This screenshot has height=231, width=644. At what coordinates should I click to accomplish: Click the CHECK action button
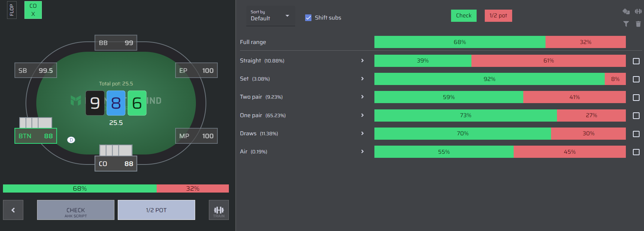coord(76,210)
